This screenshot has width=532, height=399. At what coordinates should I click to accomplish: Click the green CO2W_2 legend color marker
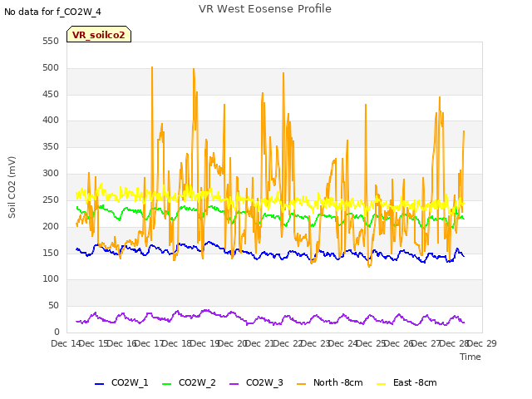(166, 384)
